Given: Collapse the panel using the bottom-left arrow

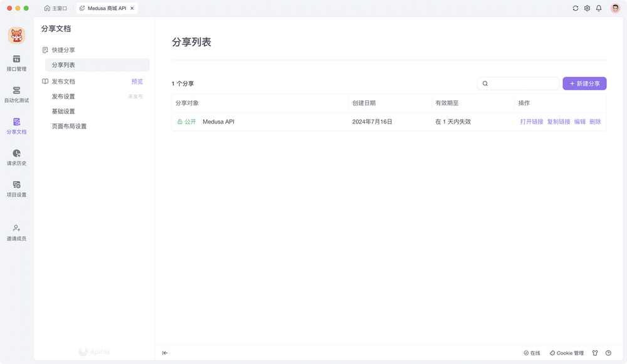Looking at the screenshot, I should (x=164, y=353).
